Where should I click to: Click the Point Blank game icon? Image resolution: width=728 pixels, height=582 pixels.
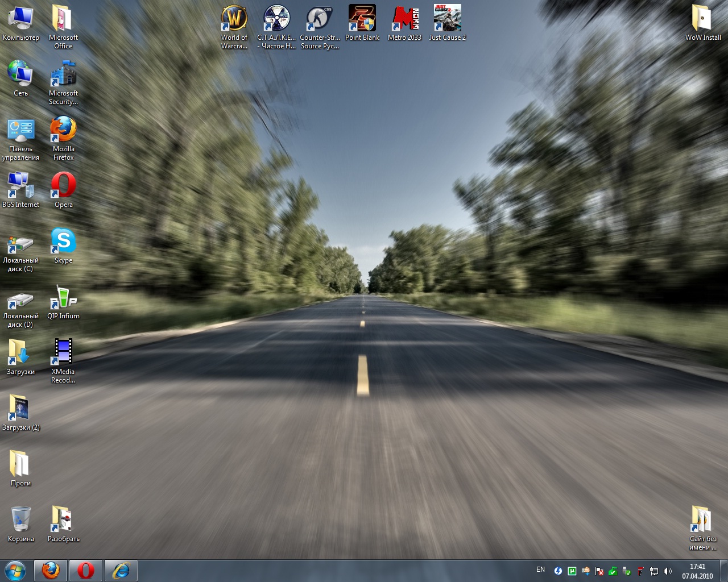pyautogui.click(x=362, y=19)
